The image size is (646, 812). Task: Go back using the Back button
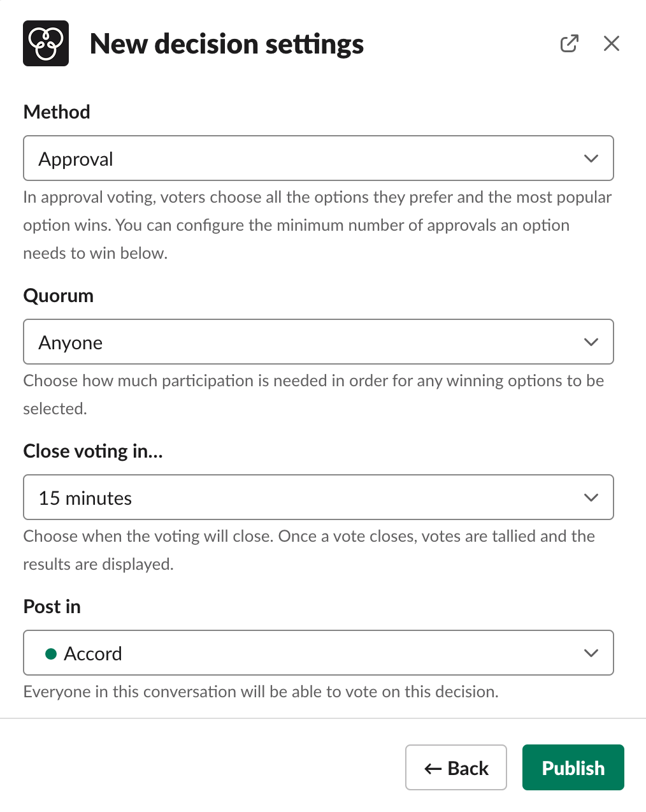click(456, 767)
